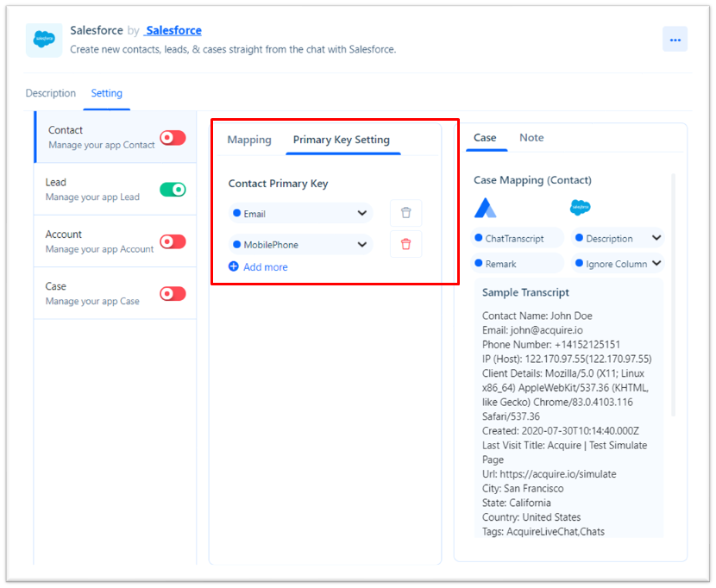The height and width of the screenshot is (588, 716).
Task: Click the Add more link
Action: click(266, 267)
